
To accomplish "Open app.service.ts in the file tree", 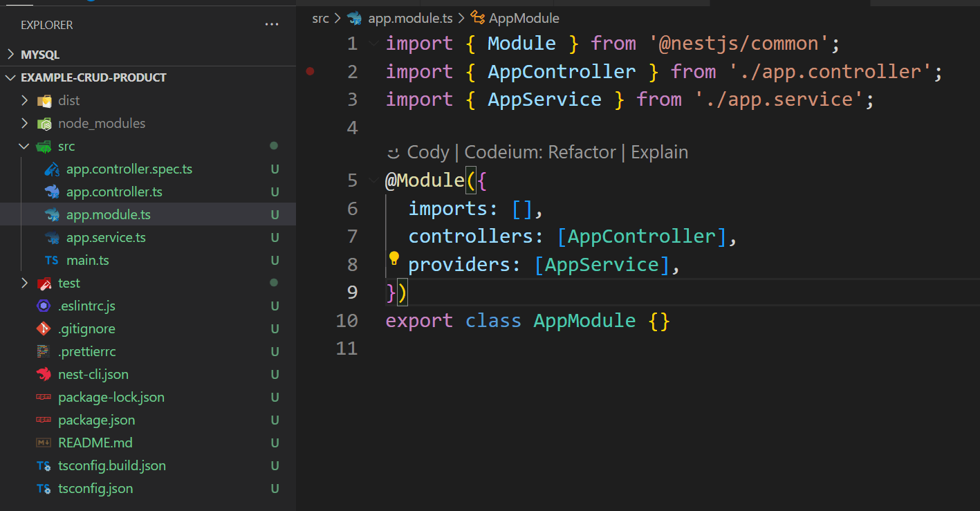I will 106,238.
